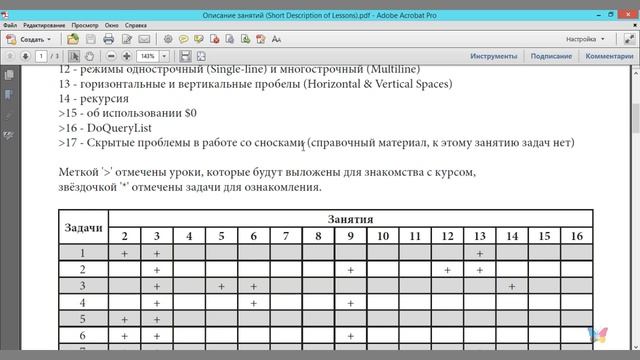Go to previous page arrow
This screenshot has height=360, width=640.
tap(10, 56)
